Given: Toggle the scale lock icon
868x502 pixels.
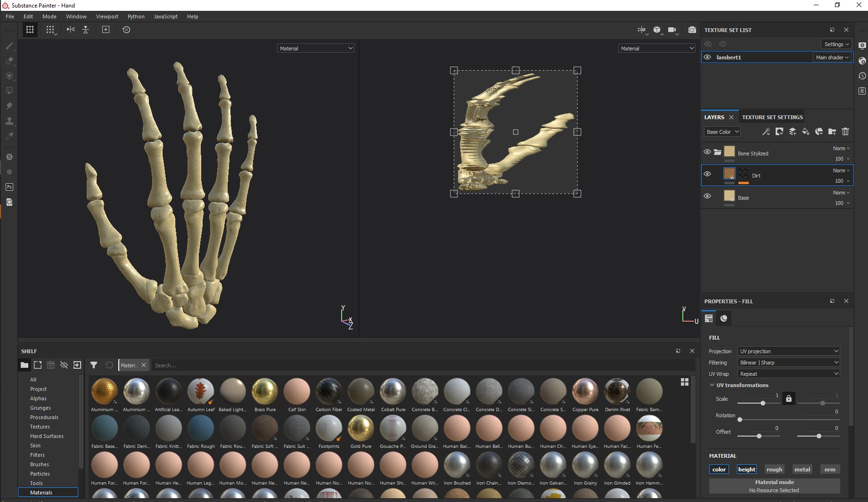Looking at the screenshot, I should click(x=788, y=399).
